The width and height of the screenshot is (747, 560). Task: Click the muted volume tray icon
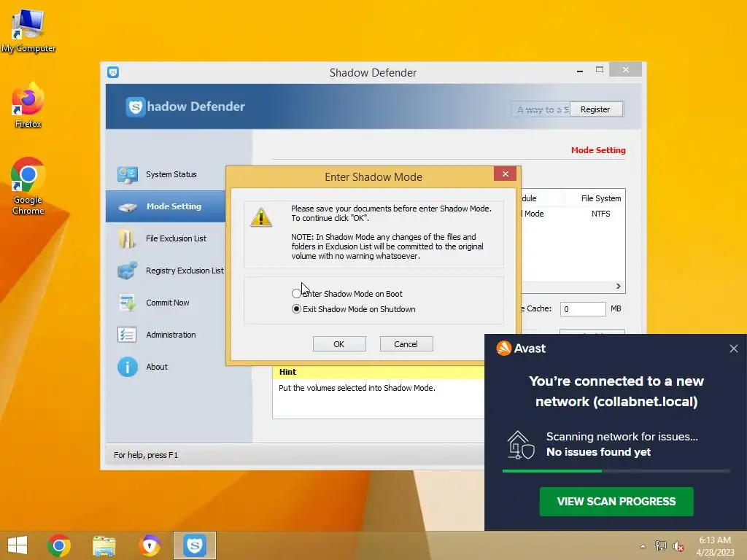(678, 546)
